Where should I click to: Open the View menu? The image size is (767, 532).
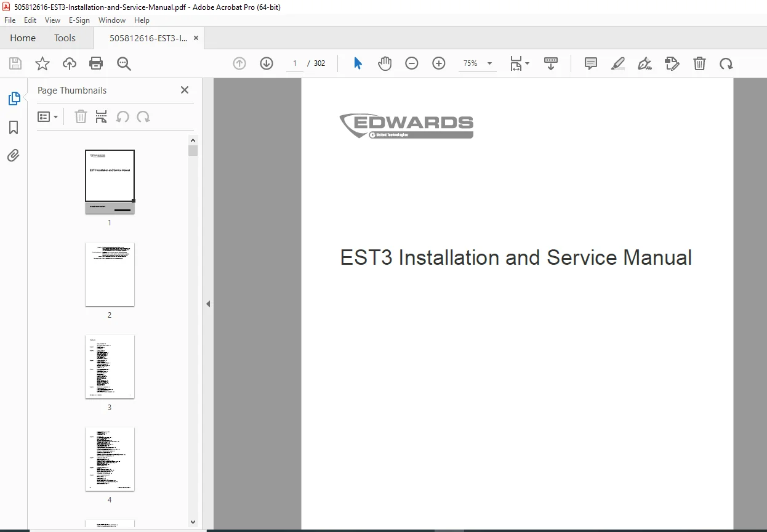pyautogui.click(x=53, y=20)
